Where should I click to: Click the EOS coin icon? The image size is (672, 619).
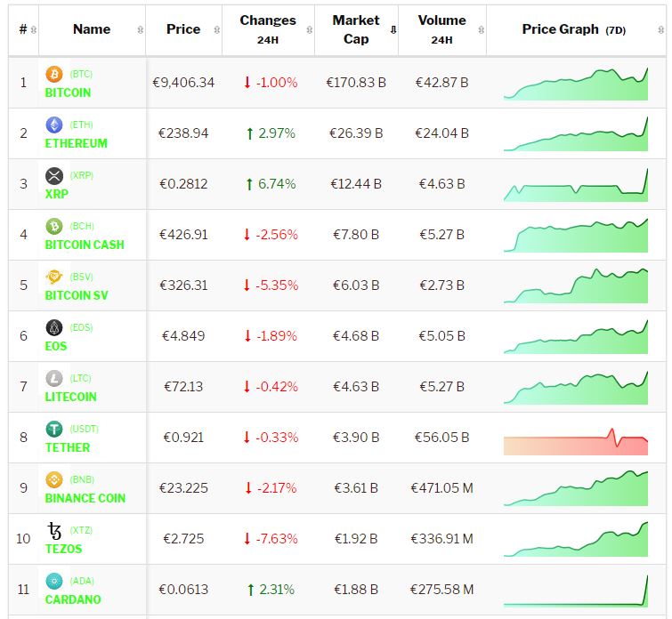pyautogui.click(x=54, y=328)
